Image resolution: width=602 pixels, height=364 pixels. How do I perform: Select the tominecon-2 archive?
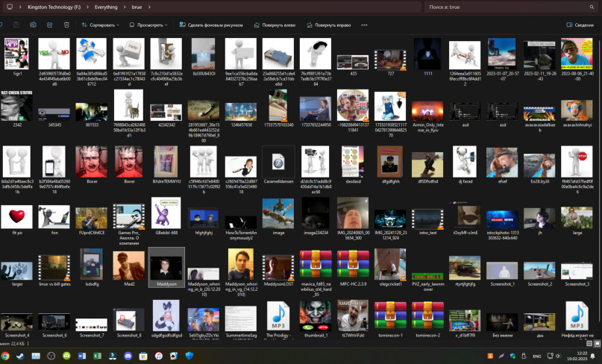[427, 319]
